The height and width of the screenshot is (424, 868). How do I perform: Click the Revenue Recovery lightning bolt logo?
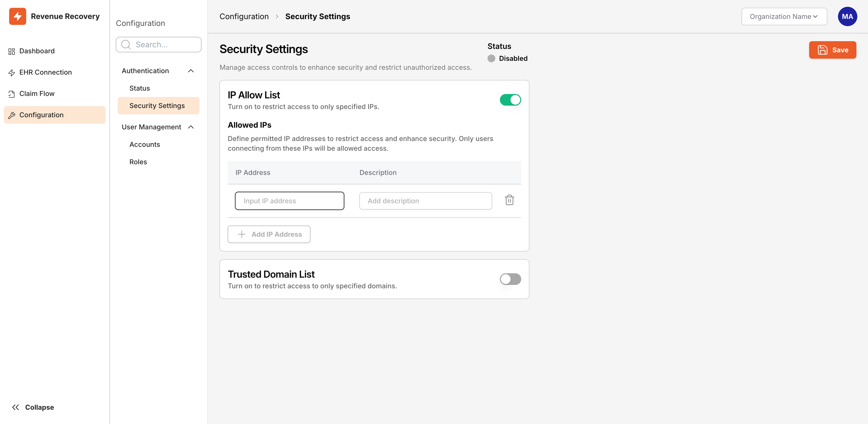tap(18, 16)
